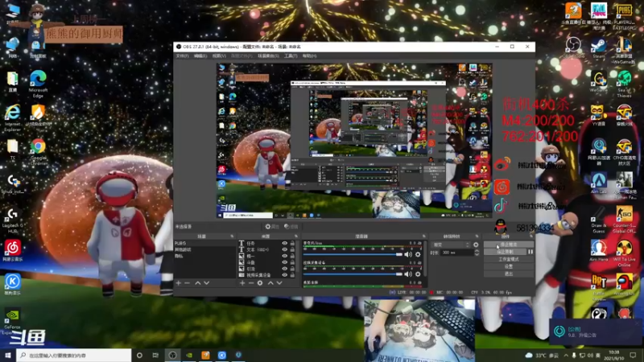Toggle visibility of 任务 text source
This screenshot has height=362, width=644.
pyautogui.click(x=285, y=244)
